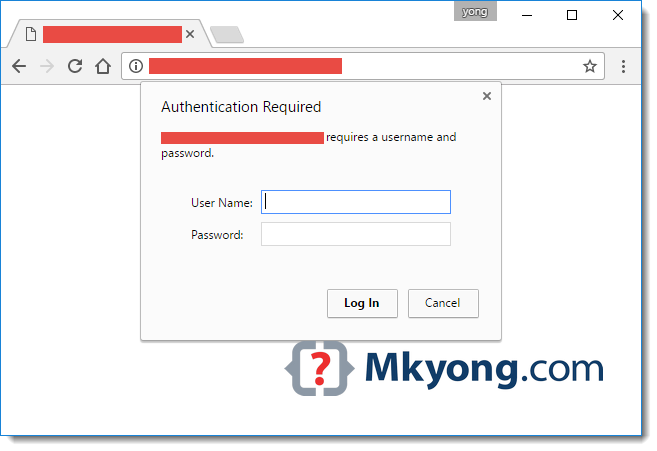Image resolution: width=657 pixels, height=451 pixels.
Task: Focus the User Name field
Action: click(x=356, y=202)
